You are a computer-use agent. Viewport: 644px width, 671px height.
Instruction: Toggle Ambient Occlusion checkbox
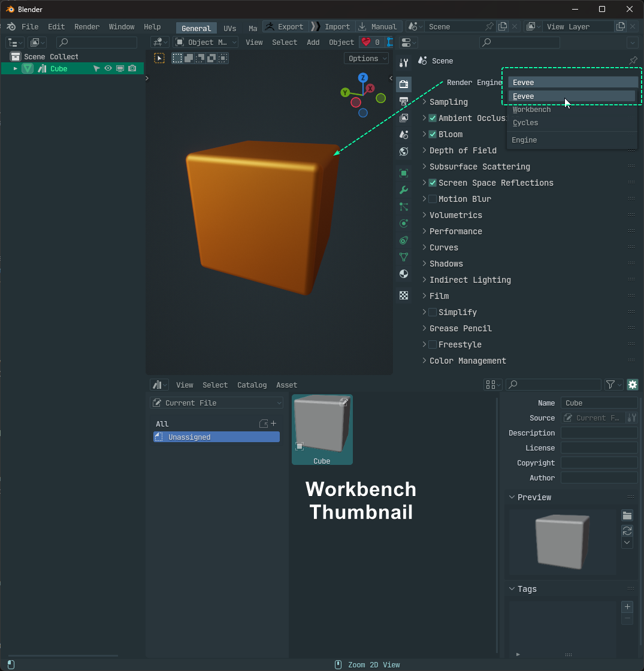coord(433,118)
